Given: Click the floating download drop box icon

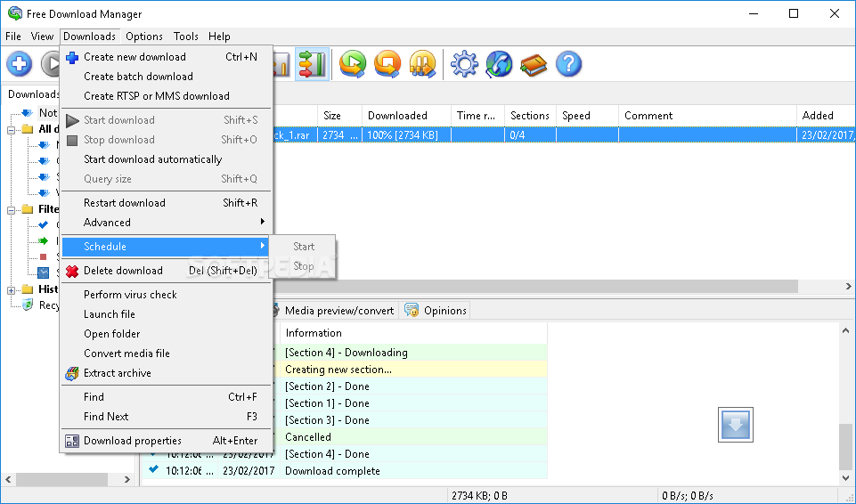Looking at the screenshot, I should click(736, 425).
